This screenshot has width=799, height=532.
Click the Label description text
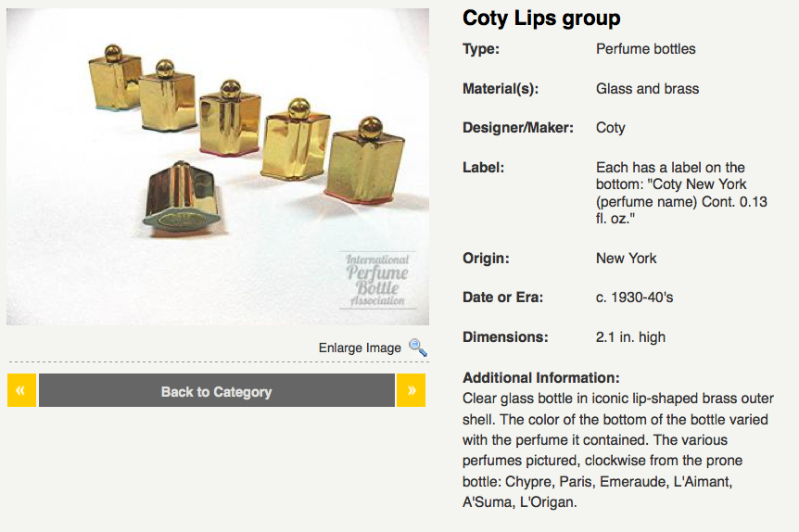pos(681,193)
